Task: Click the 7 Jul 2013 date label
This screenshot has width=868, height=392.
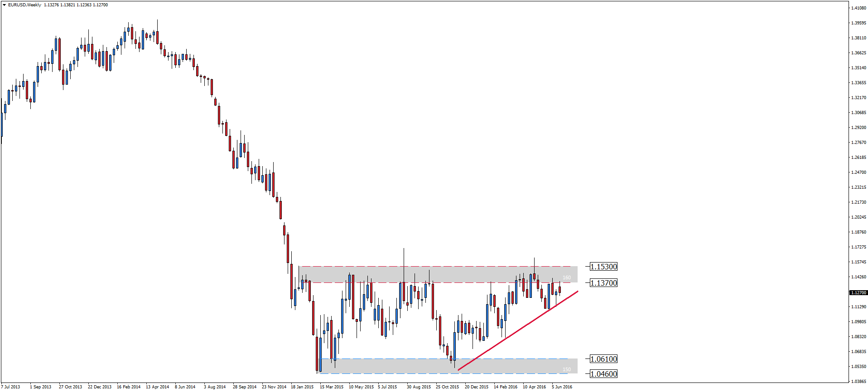Action: click(10, 387)
